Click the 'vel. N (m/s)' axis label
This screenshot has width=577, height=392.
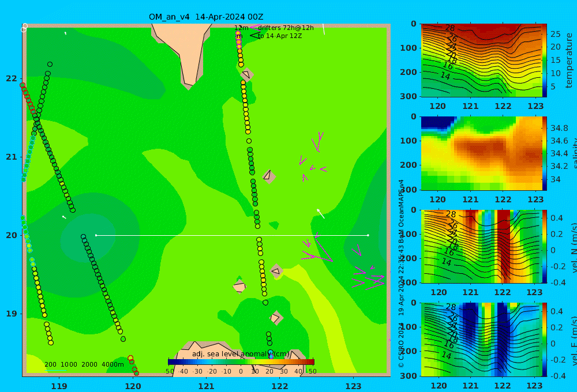(x=574, y=247)
